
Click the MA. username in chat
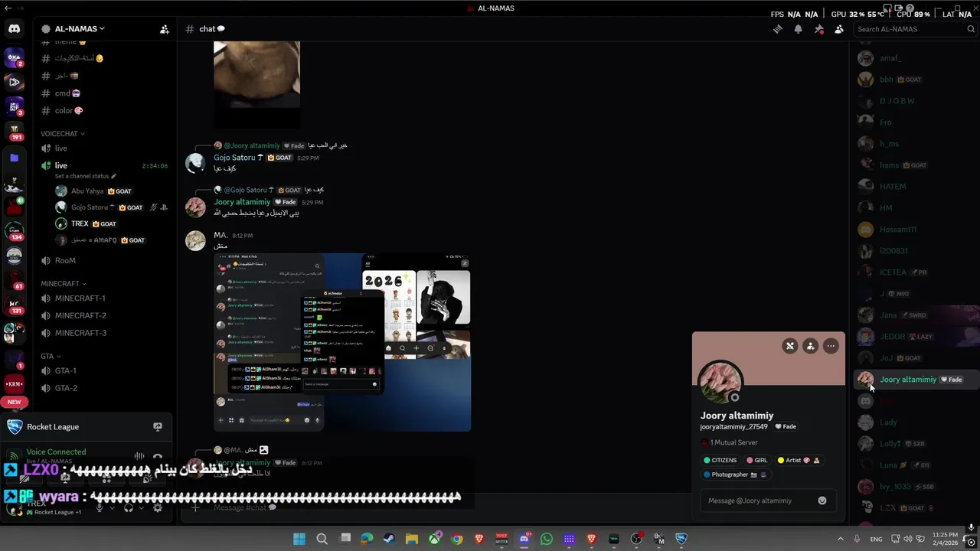point(220,235)
